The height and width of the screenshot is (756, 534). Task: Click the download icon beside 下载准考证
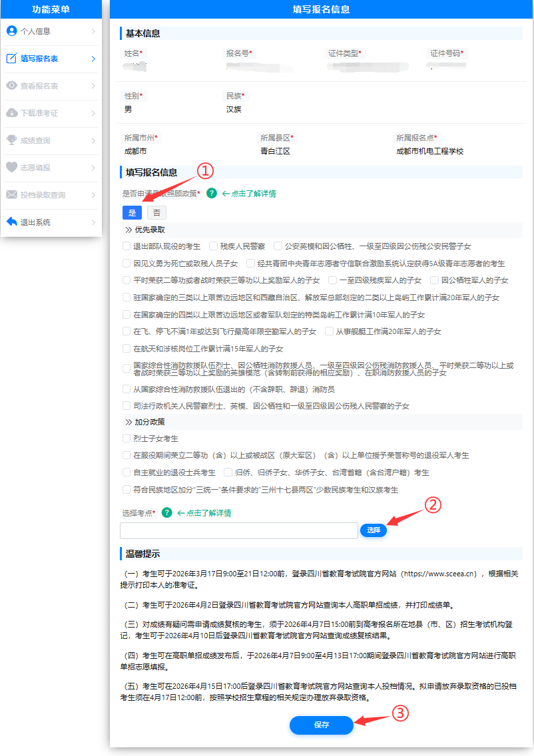point(11,113)
